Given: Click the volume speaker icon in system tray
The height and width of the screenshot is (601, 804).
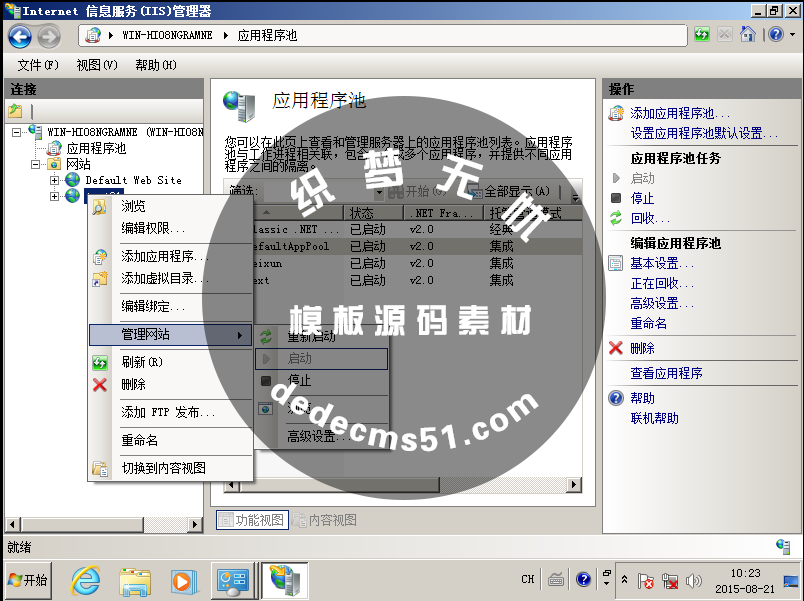Looking at the screenshot, I should (694, 580).
